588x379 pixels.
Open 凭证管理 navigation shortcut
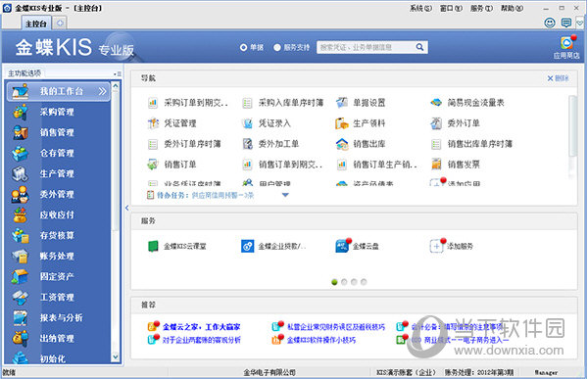click(x=172, y=123)
